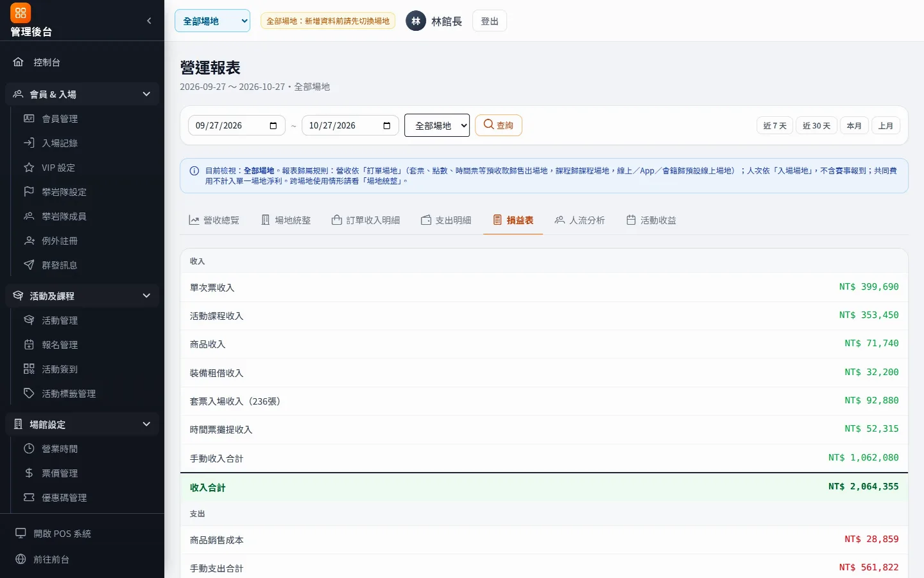Switch to the 場地統整 tab
This screenshot has width=924, height=578.
pos(286,220)
